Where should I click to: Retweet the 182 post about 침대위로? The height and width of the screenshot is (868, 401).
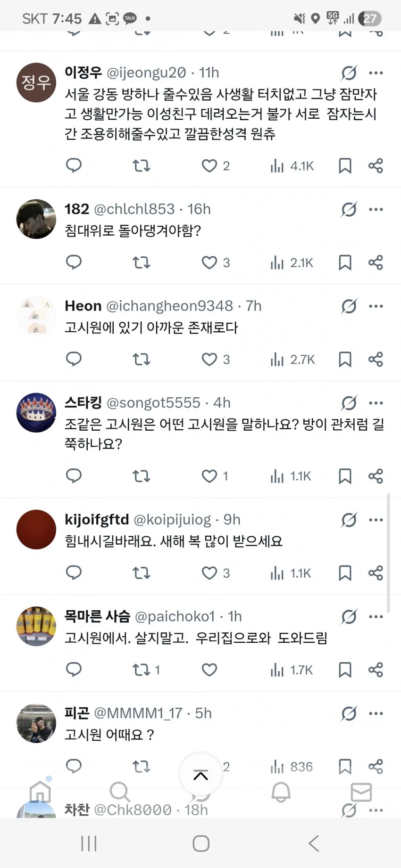click(x=141, y=262)
